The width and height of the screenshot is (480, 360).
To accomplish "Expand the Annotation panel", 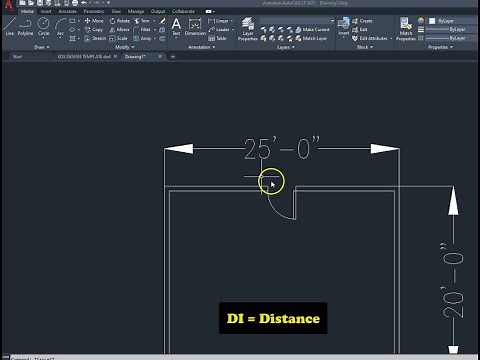I will click(x=201, y=47).
